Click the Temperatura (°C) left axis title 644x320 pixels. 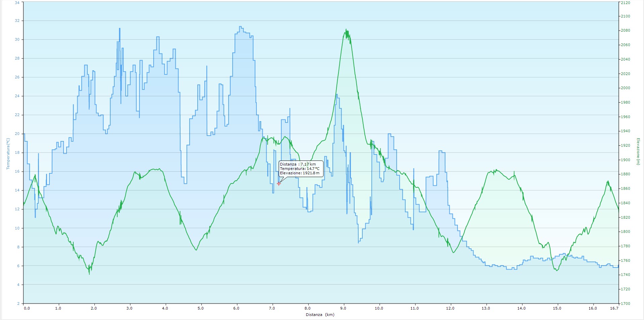pos(8,153)
